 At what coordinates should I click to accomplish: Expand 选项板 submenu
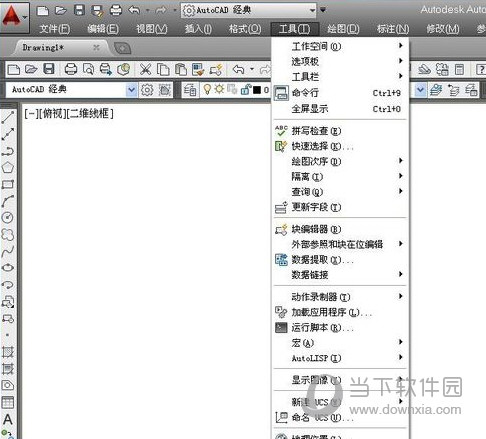(341, 61)
